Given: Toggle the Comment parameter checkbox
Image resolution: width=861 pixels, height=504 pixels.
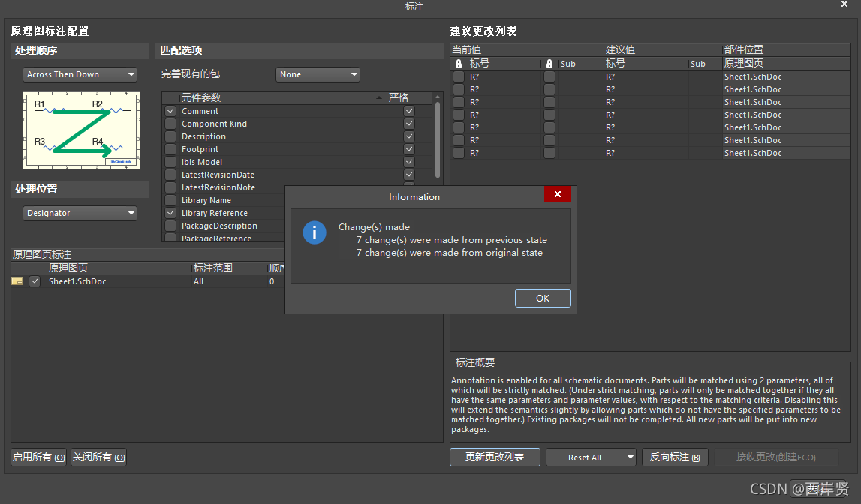Looking at the screenshot, I should pos(170,111).
